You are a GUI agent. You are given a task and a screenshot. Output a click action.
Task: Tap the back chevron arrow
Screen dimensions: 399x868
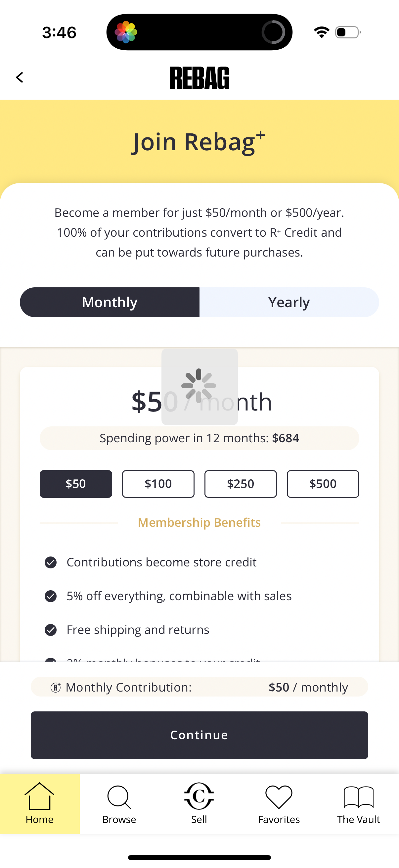[20, 77]
